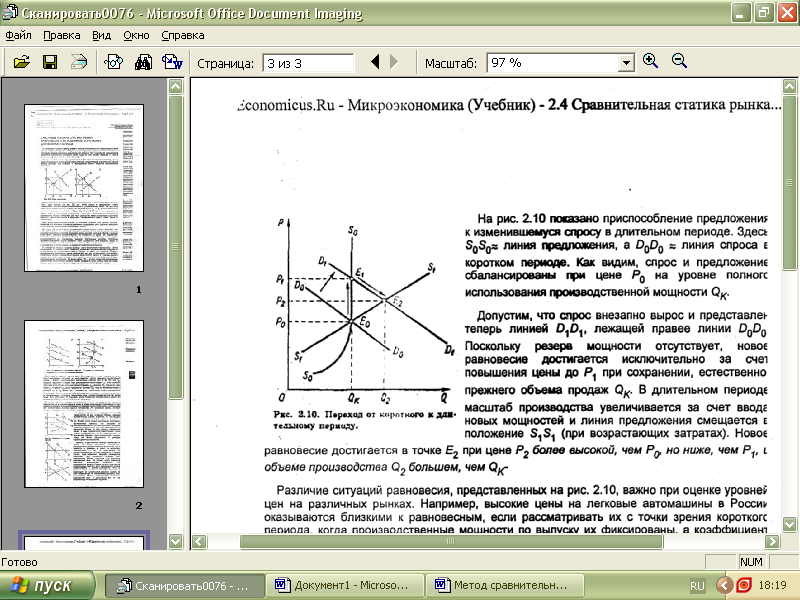The width and height of the screenshot is (800, 600).
Task: Switch to Метод сравнительн... taskbar button
Action: click(505, 585)
